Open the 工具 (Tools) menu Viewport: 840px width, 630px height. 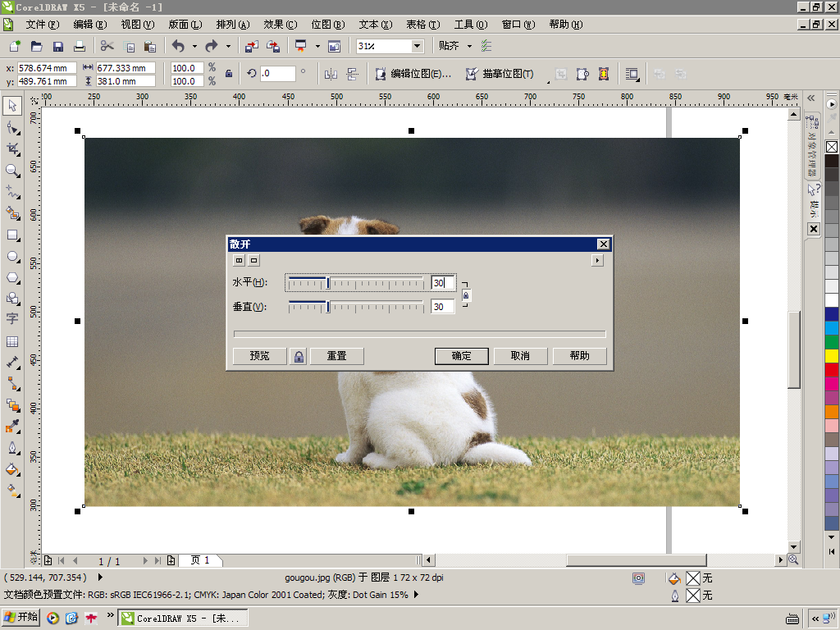tap(471, 25)
